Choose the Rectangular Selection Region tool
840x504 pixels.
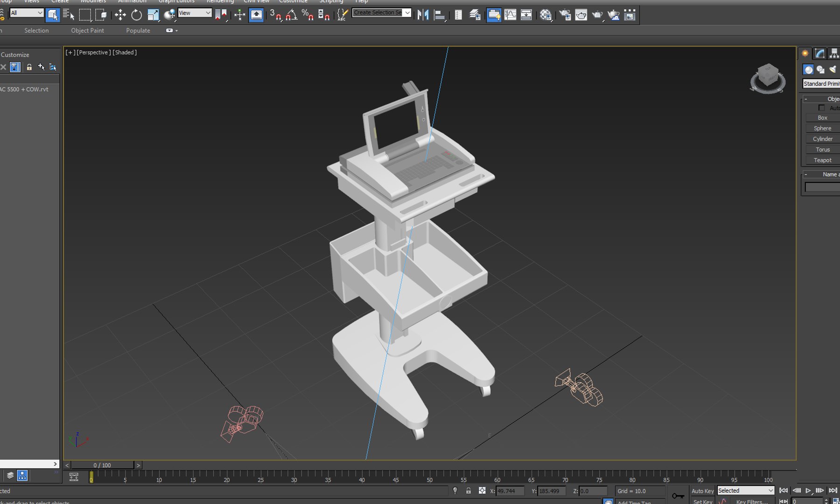tap(85, 15)
